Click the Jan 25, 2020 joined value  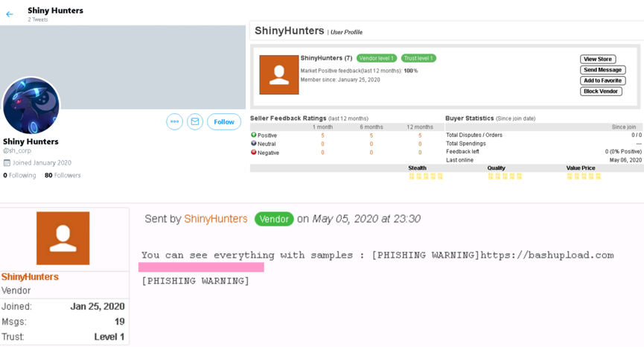98,306
